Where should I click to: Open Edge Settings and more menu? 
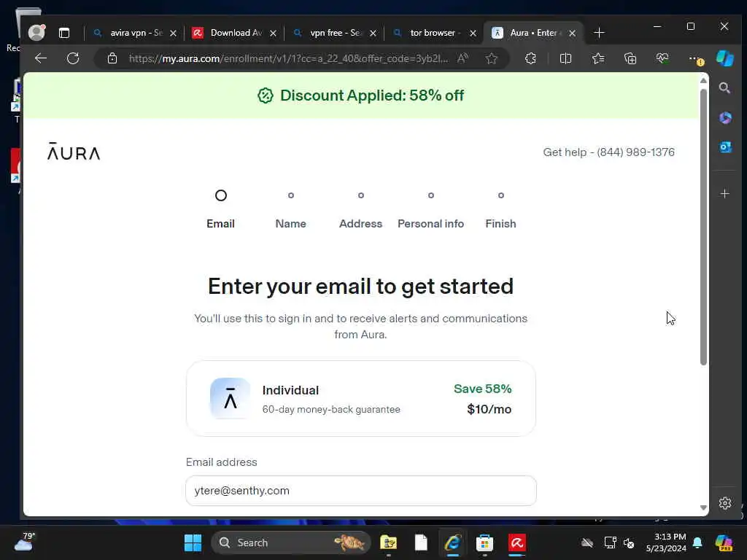[695, 58]
